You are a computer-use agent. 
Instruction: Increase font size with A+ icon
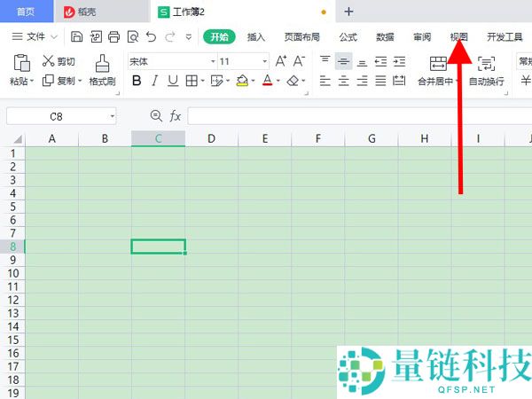coord(281,61)
